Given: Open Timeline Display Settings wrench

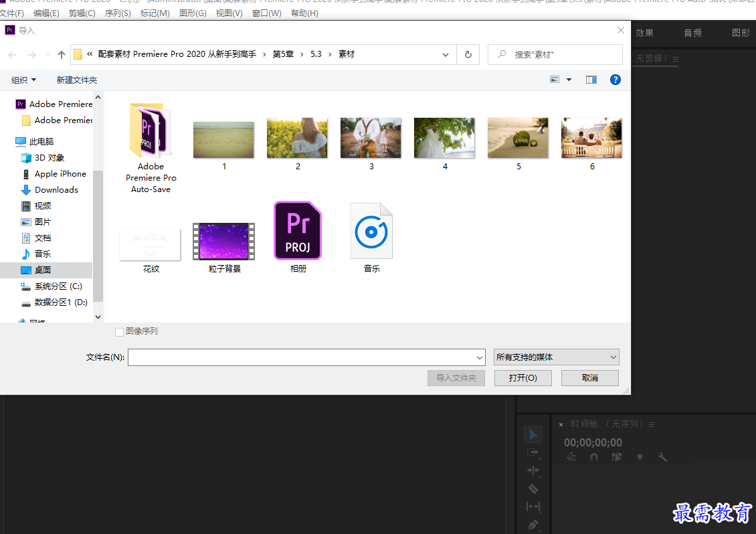Looking at the screenshot, I should click(662, 457).
